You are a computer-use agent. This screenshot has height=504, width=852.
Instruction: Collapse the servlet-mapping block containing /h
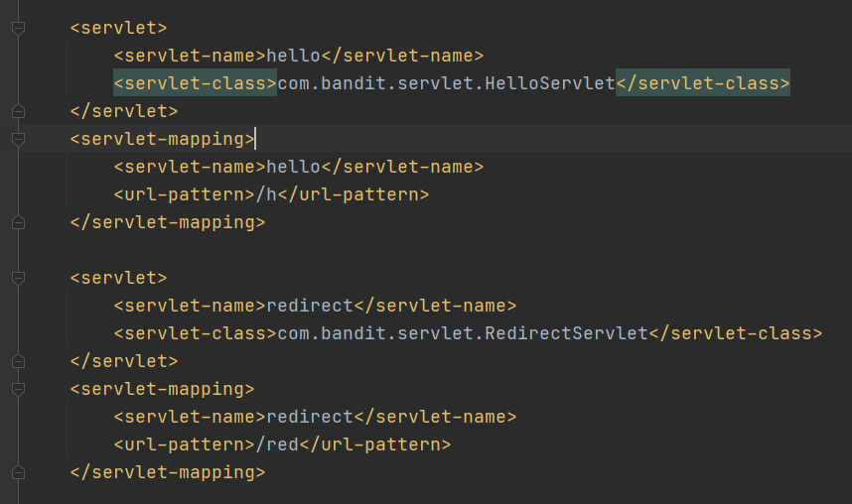click(x=18, y=139)
